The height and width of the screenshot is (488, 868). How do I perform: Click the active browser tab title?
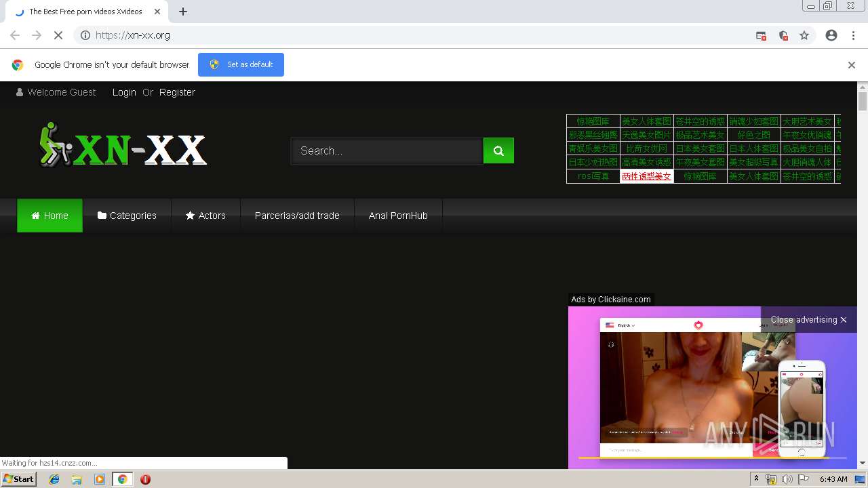click(x=85, y=12)
